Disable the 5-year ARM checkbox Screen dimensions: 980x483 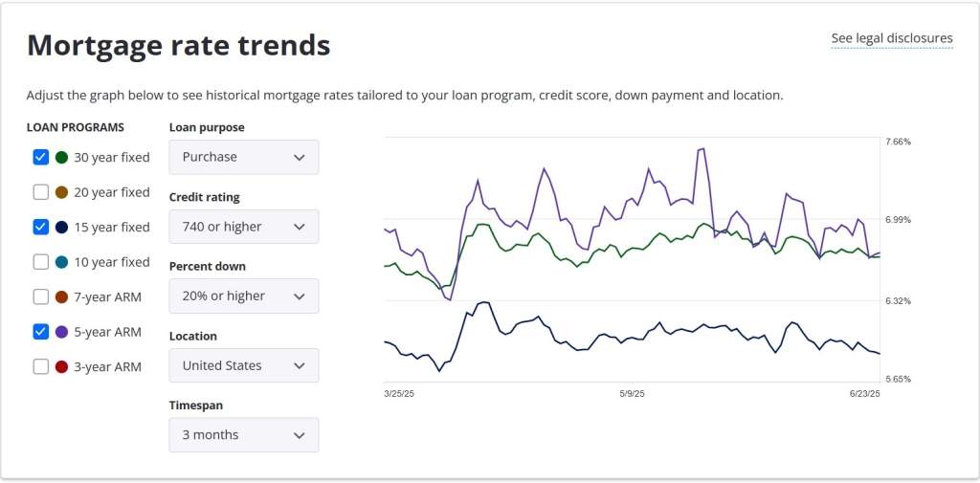tap(40, 332)
